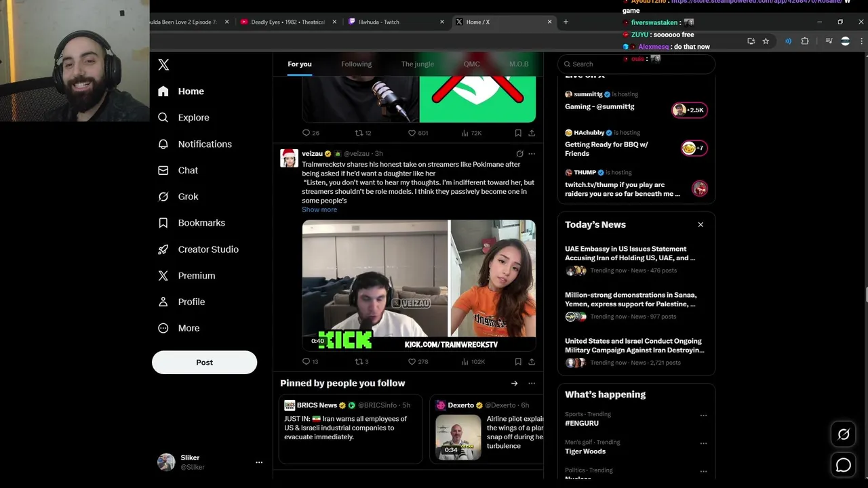Image resolution: width=868 pixels, height=488 pixels.
Task: Open #ENGURU trending topic
Action: (582, 423)
